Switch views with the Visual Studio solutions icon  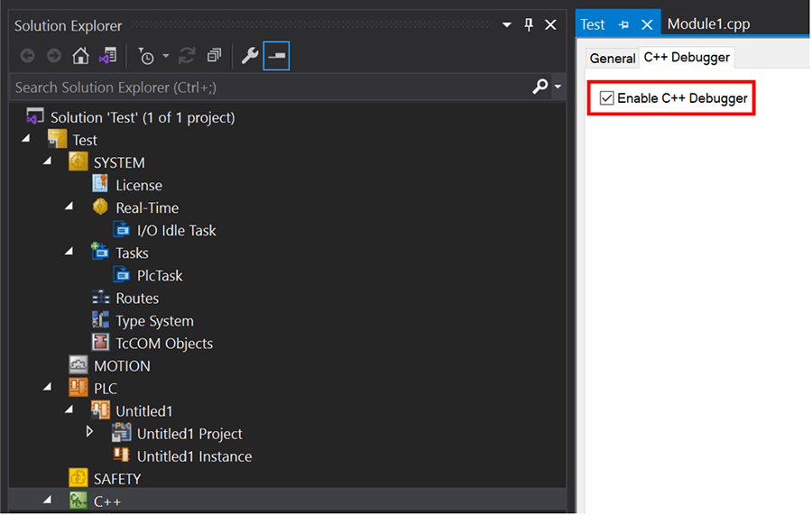point(107,55)
